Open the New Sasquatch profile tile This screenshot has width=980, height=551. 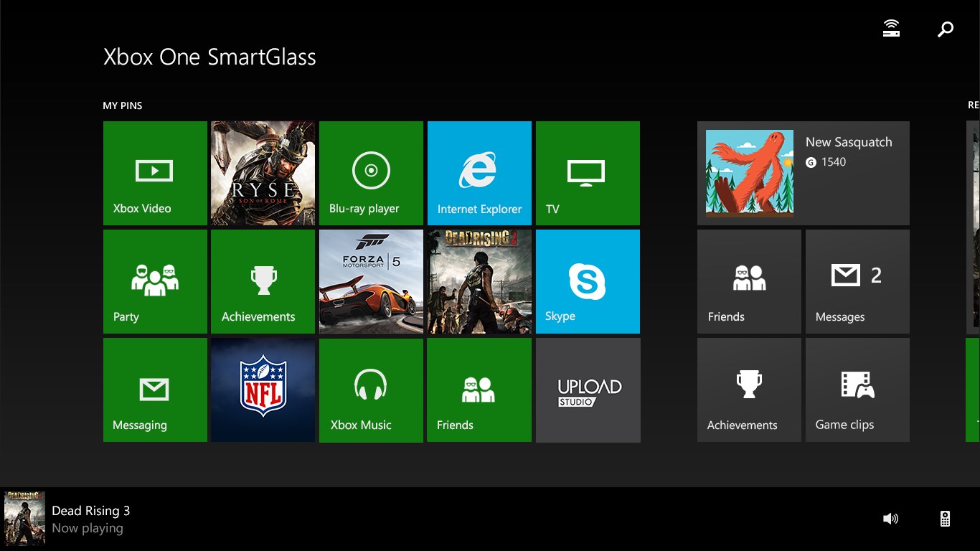click(x=803, y=173)
